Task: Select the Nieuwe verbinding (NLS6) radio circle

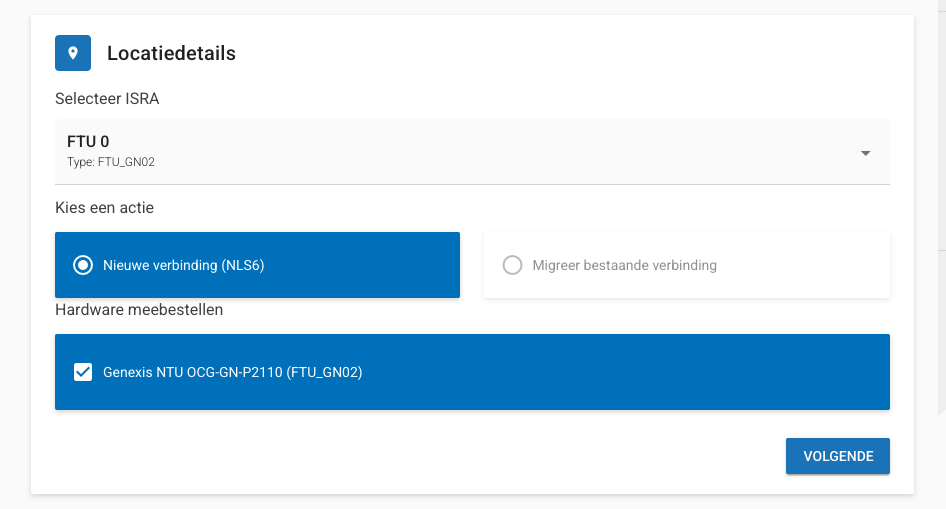Action: coord(83,265)
